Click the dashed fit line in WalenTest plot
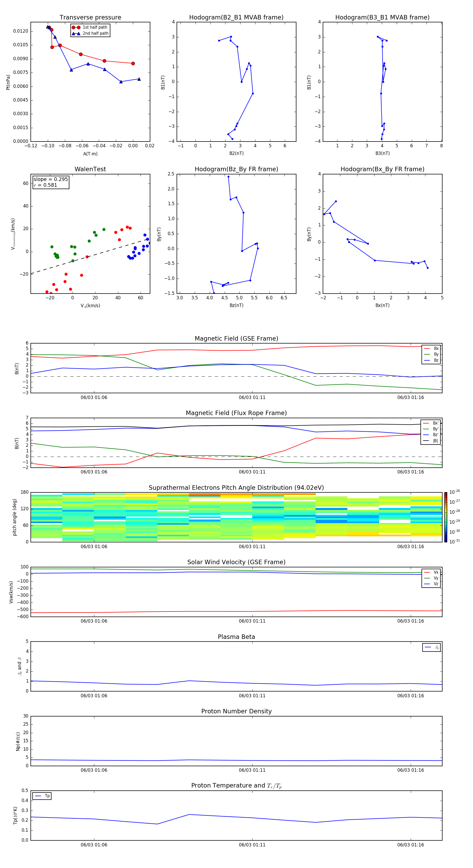The width and height of the screenshot is (473, 868). point(90,256)
